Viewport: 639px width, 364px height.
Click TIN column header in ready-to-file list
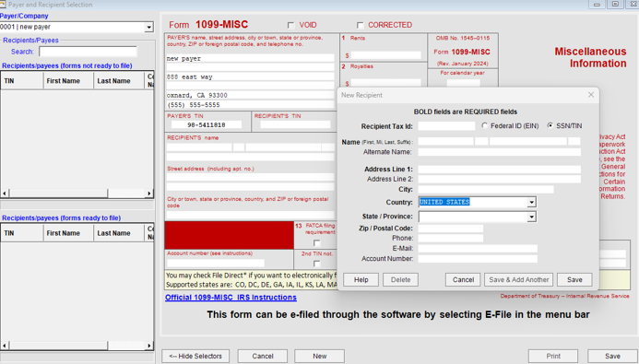(22, 233)
